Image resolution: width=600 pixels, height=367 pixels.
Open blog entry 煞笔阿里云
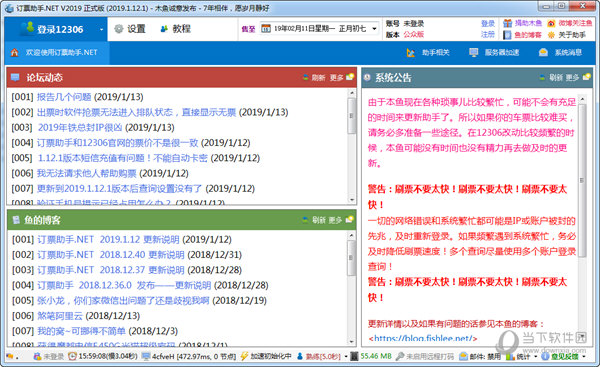[60, 316]
